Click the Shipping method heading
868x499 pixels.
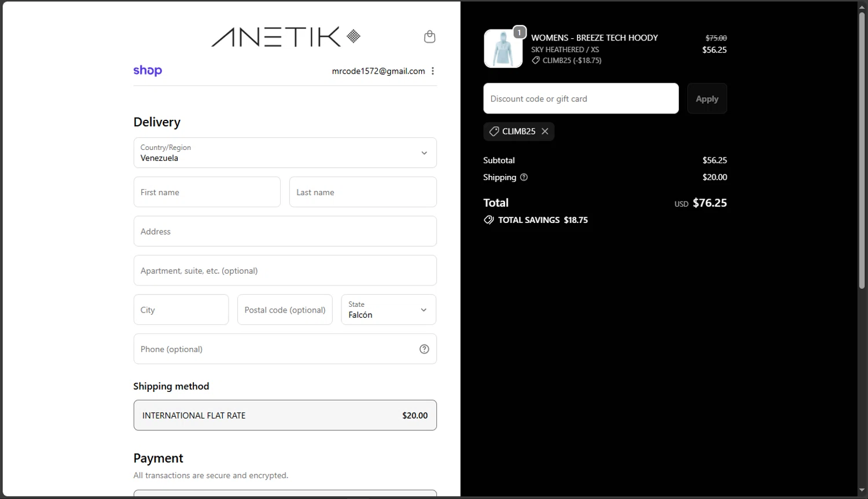click(171, 386)
